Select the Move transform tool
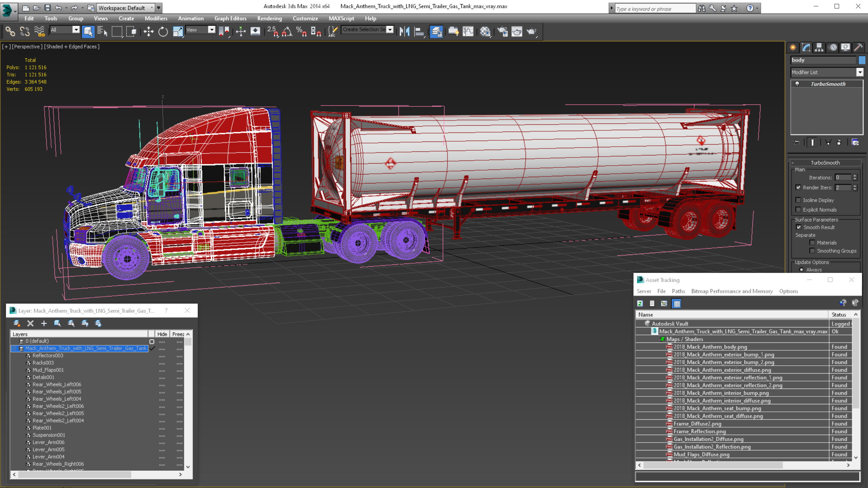Screen dimensions: 868x488 click(149, 32)
